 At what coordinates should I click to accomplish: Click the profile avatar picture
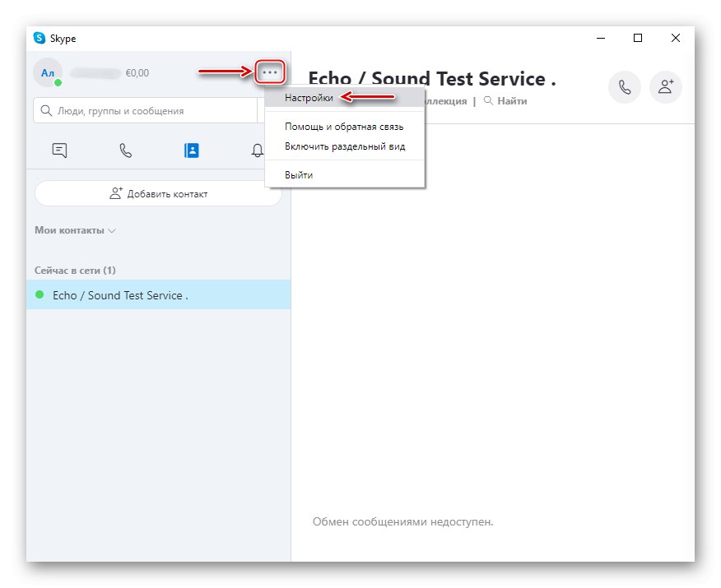(48, 73)
